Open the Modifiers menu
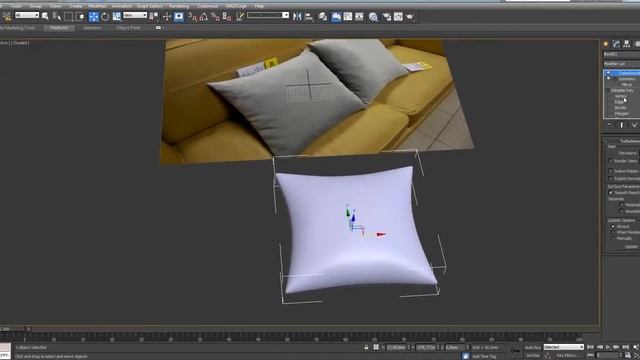 click(98, 6)
